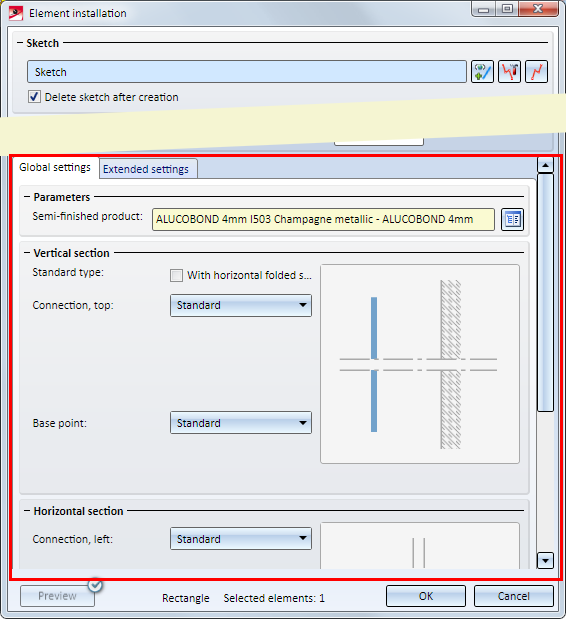Click the horizontal section preview image

(x=420, y=546)
